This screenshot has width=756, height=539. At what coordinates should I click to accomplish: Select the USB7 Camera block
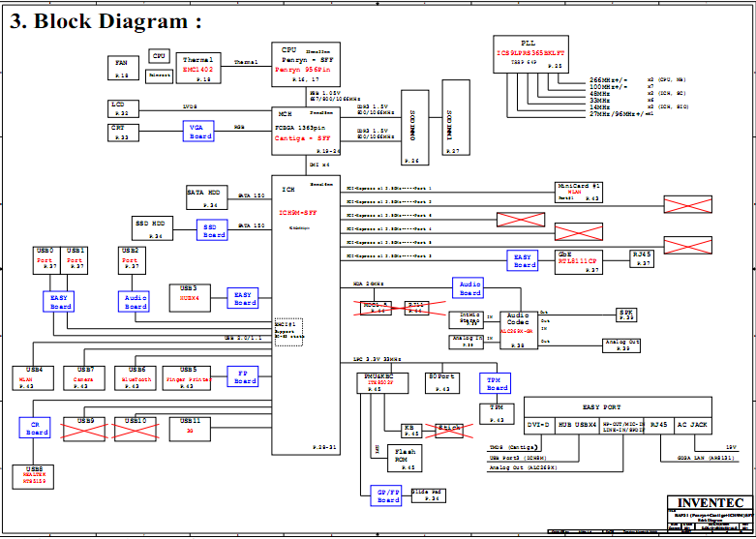coord(84,378)
